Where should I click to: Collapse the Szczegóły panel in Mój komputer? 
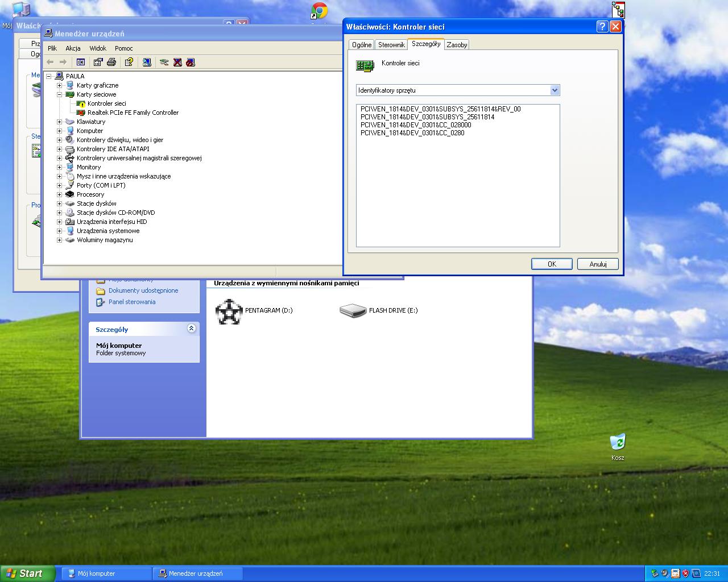pyautogui.click(x=192, y=329)
